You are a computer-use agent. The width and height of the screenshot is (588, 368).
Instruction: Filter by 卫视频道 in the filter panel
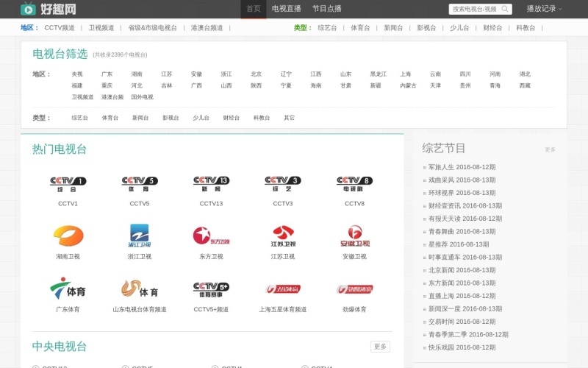pos(82,97)
